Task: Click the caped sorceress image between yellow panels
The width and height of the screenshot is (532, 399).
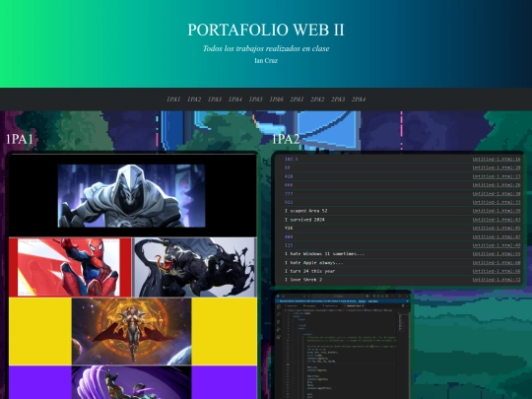Action: 131,331
